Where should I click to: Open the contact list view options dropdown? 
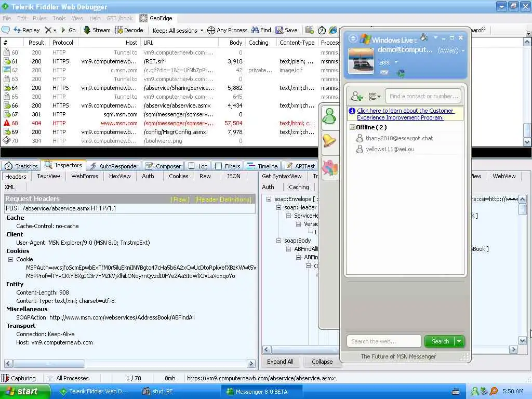tap(375, 97)
